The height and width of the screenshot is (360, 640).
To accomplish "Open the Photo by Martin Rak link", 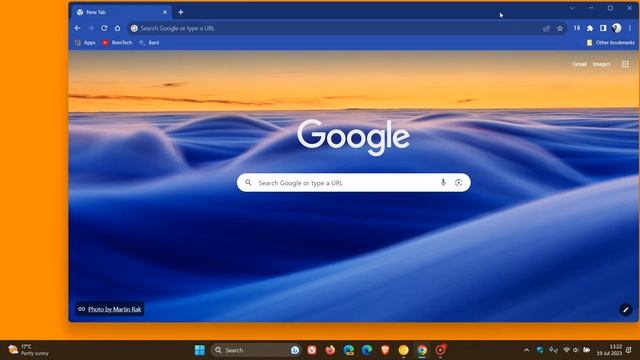I will (x=114, y=309).
